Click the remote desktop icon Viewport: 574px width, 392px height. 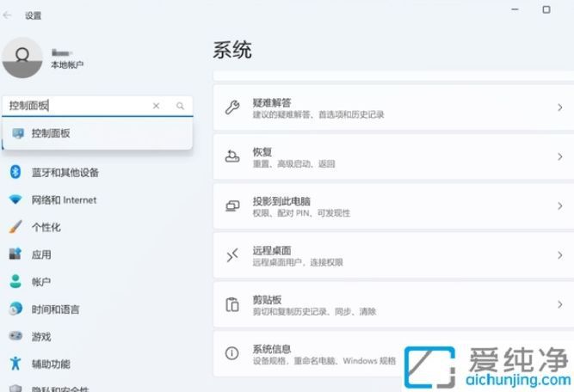point(232,255)
